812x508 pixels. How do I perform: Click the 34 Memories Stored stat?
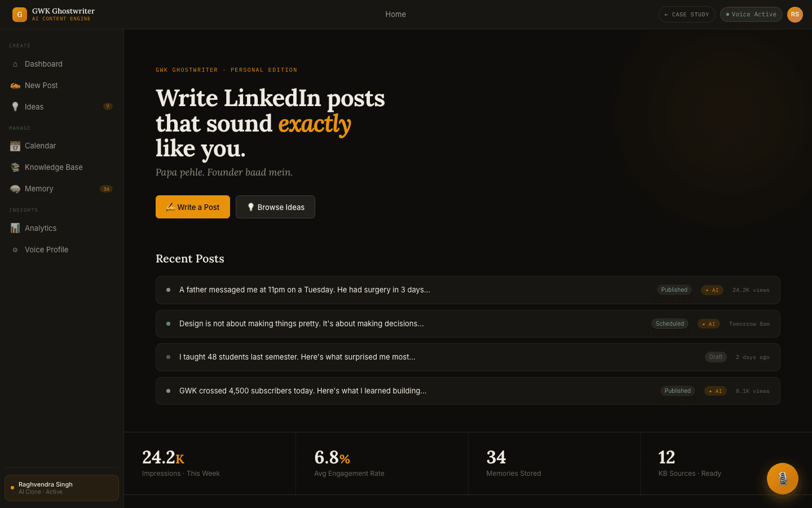click(x=554, y=463)
